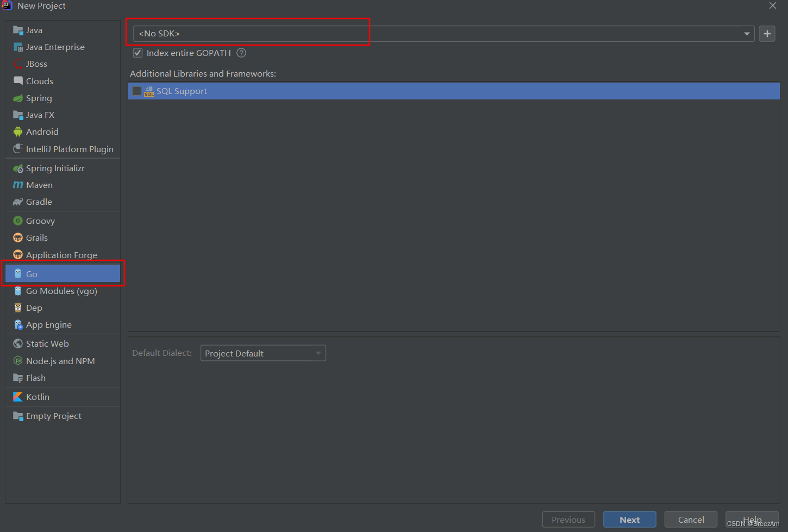Cancel the New Project dialog
This screenshot has height=532, width=788.
pyautogui.click(x=691, y=520)
